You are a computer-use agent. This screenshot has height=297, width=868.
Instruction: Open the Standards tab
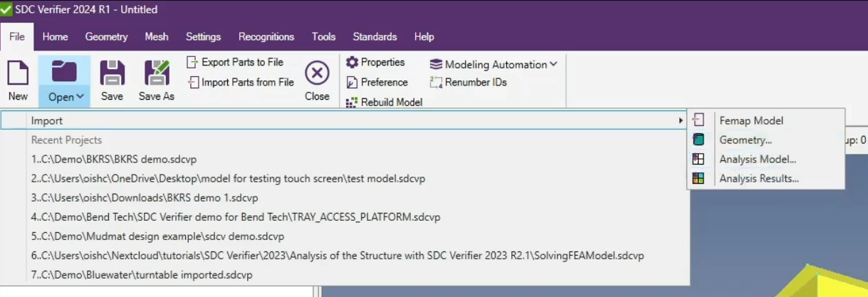coord(375,36)
